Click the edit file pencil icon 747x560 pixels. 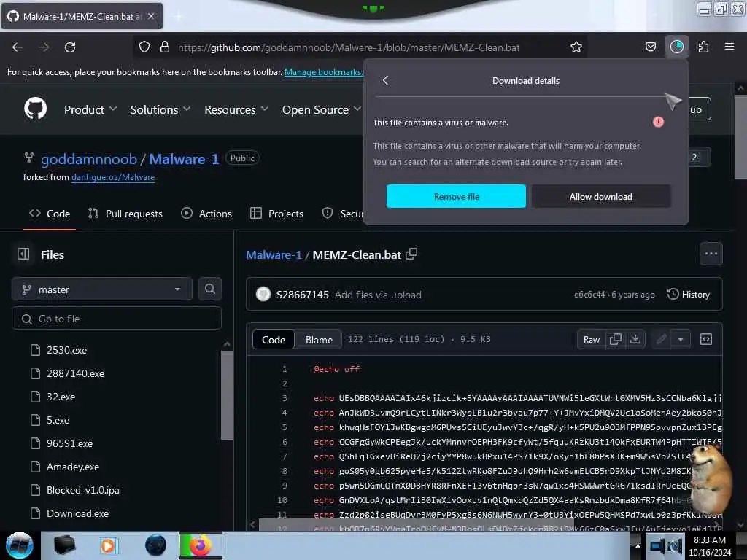tap(661, 339)
